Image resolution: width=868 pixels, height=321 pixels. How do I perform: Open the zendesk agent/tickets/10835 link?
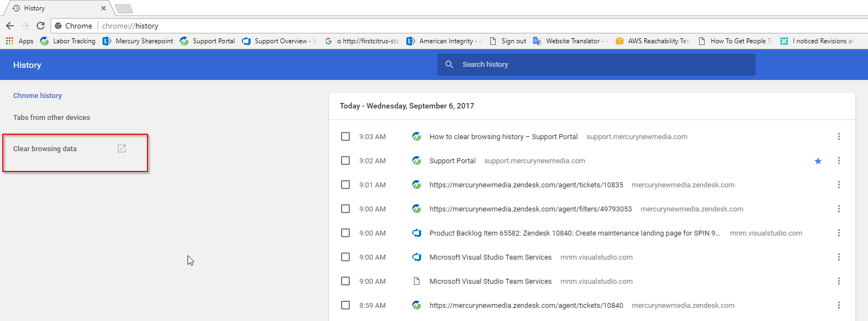[526, 185]
